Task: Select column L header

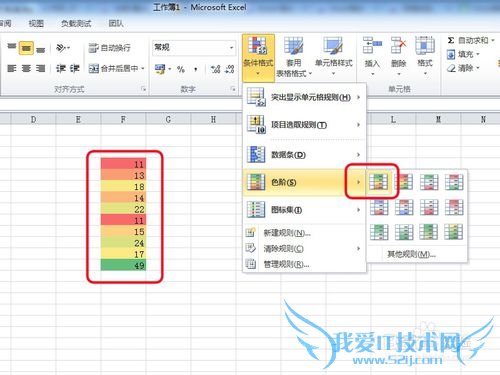Action: pyautogui.click(x=393, y=119)
